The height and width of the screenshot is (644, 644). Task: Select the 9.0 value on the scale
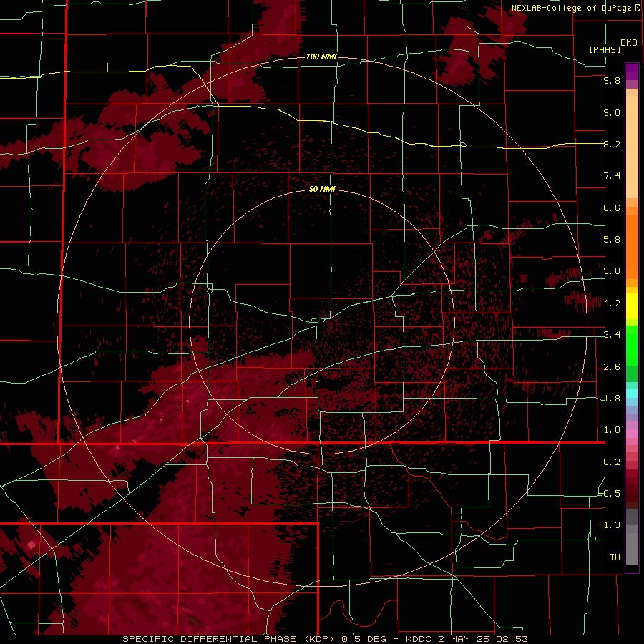click(612, 112)
